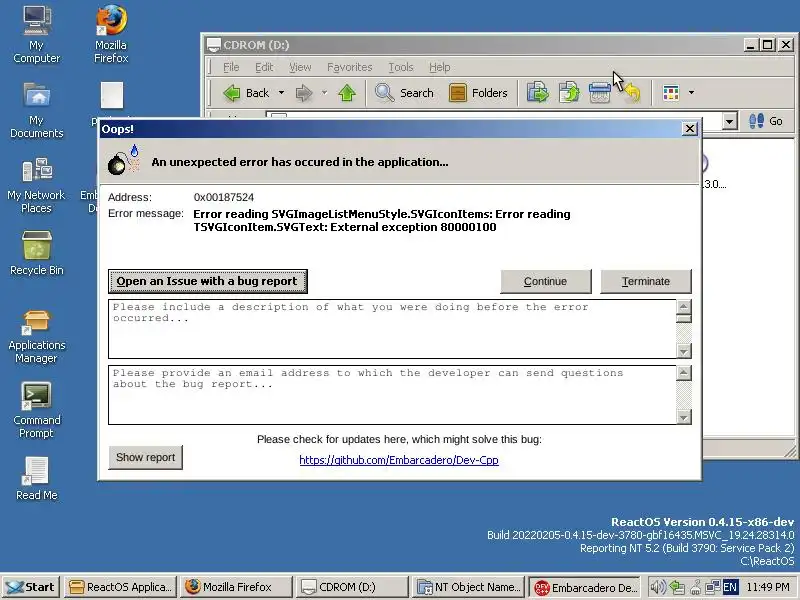Click the Undo icon in CDROM toolbar

tap(632, 93)
